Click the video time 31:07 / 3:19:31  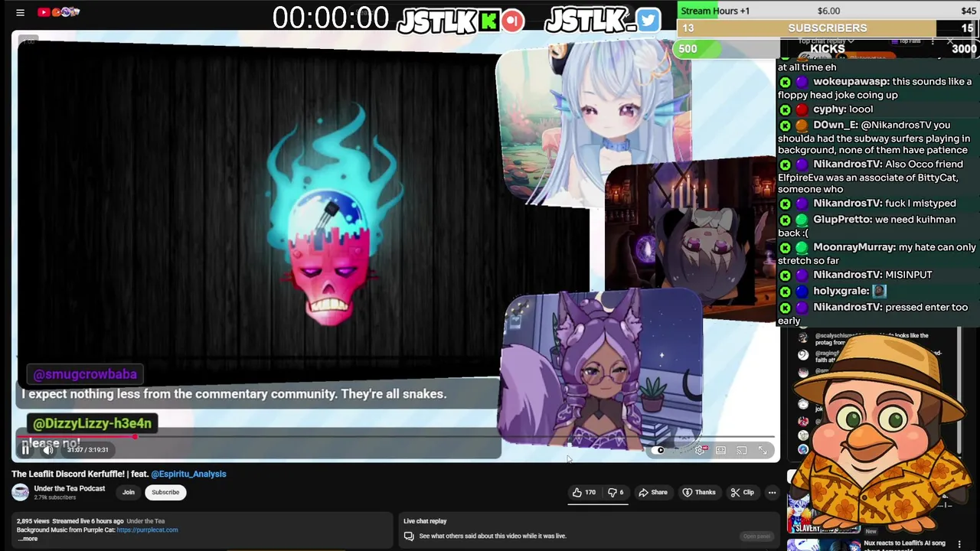[x=87, y=450]
